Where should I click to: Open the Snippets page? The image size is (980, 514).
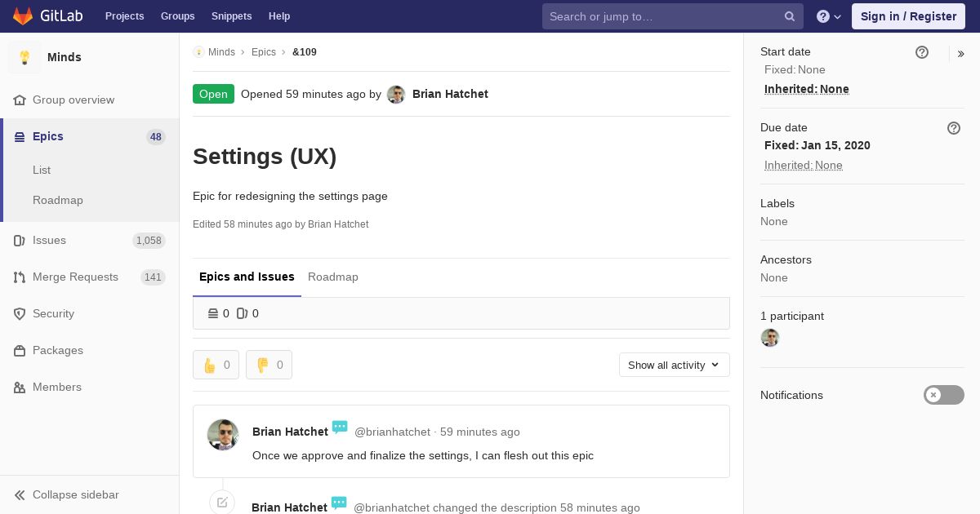coord(232,16)
